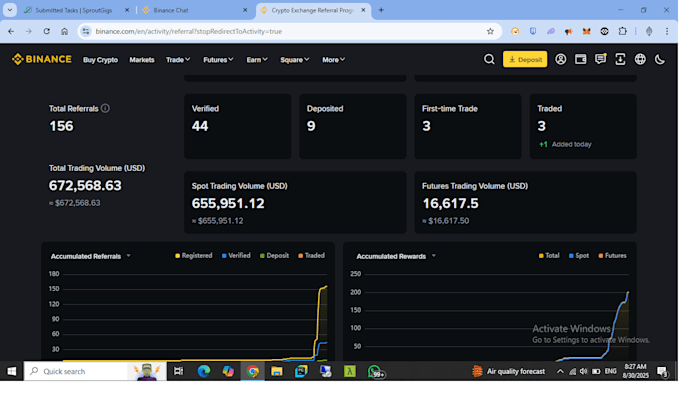Toggle Spot series in rewards legend
This screenshot has width=680, height=394.
click(579, 256)
